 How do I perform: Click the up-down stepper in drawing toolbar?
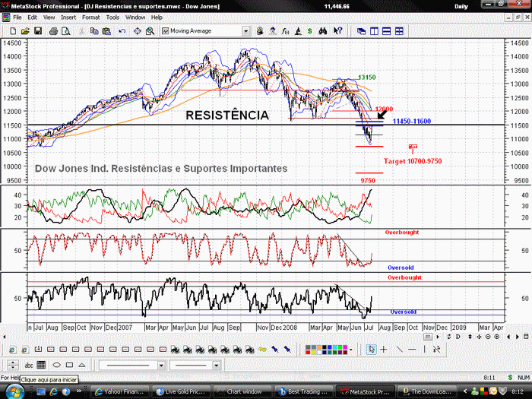(13, 365)
